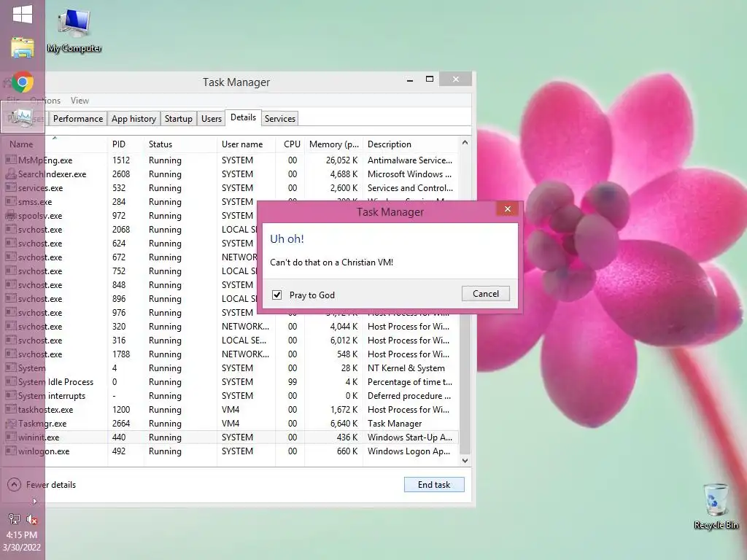This screenshot has height=560, width=747.
Task: Click the 26,052 K memory value
Action: [341, 160]
